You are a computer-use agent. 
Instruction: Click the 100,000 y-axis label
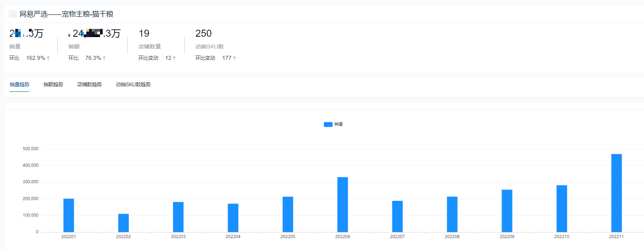pos(30,215)
